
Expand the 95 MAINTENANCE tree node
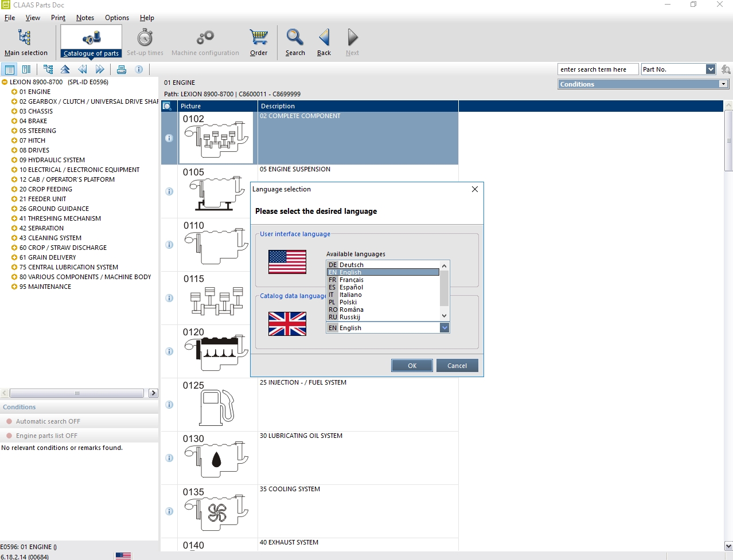[x=14, y=287]
